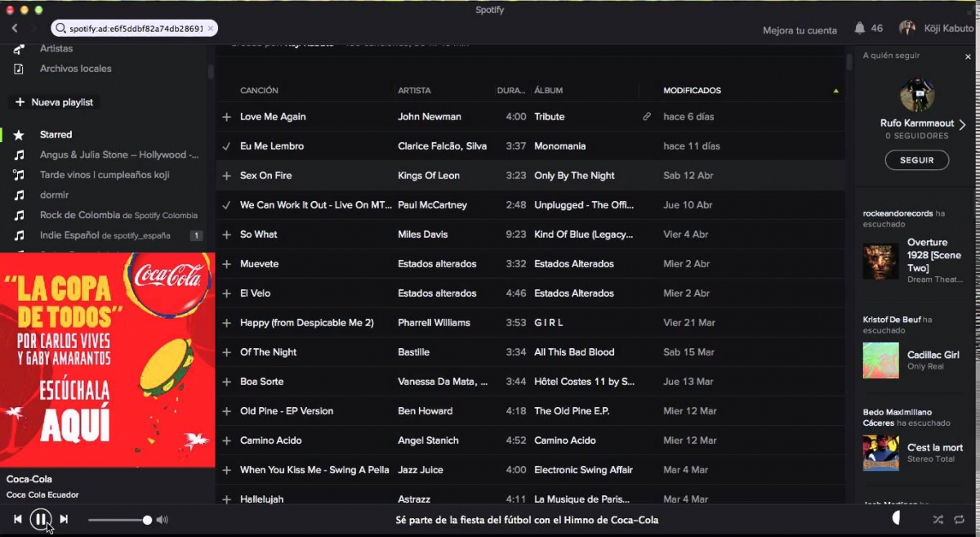Clear the search field with the X
Viewport: 980px width, 537px height.
tap(210, 29)
